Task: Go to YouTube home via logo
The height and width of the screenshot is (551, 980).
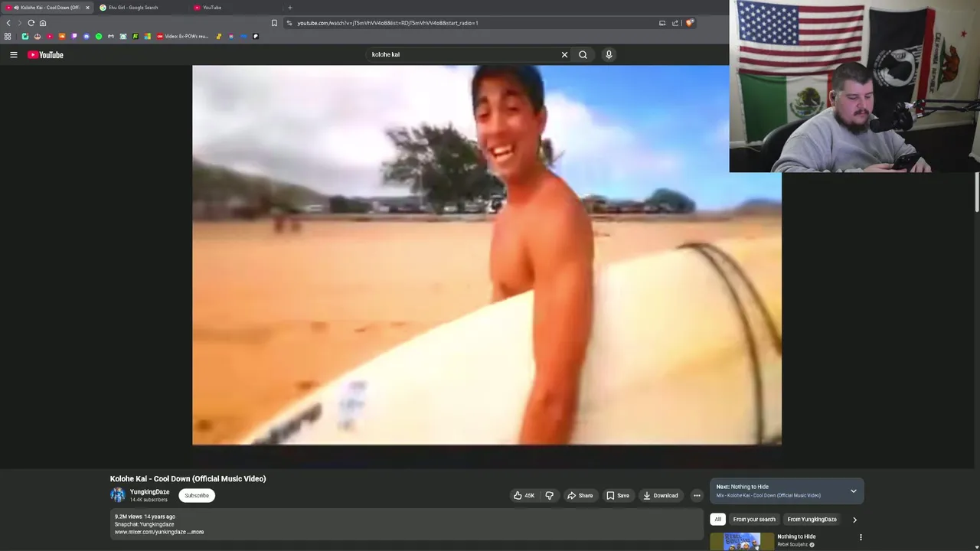Action: tap(45, 54)
